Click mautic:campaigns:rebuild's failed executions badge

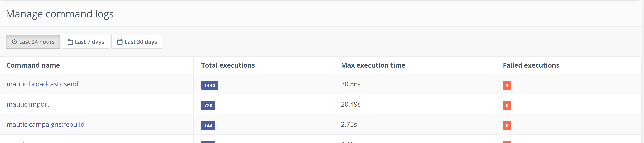(507, 126)
